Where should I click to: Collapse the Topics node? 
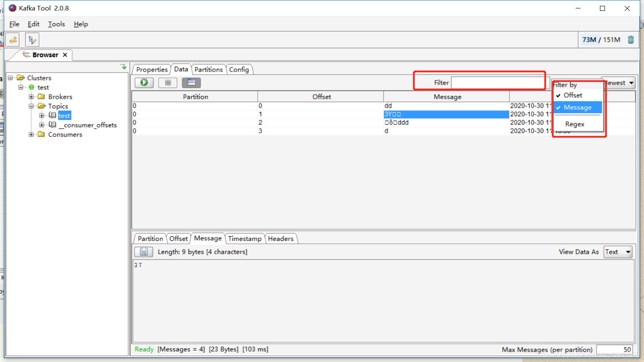31,106
